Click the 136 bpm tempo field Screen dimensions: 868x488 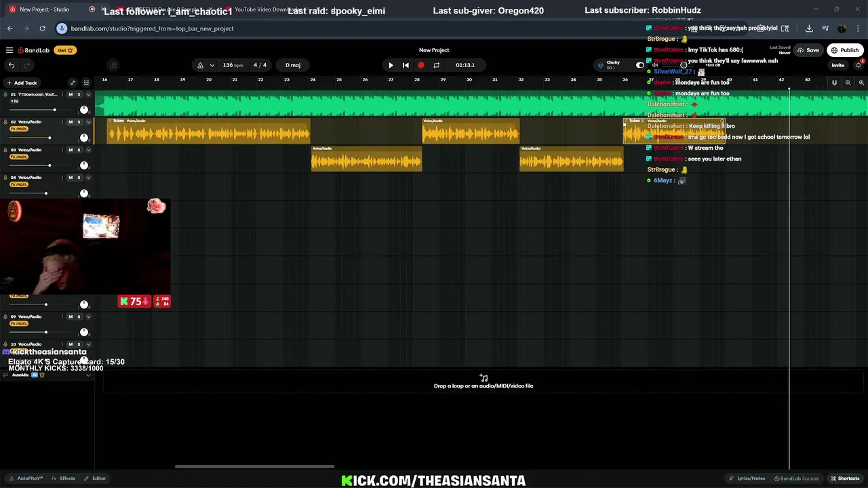point(233,65)
